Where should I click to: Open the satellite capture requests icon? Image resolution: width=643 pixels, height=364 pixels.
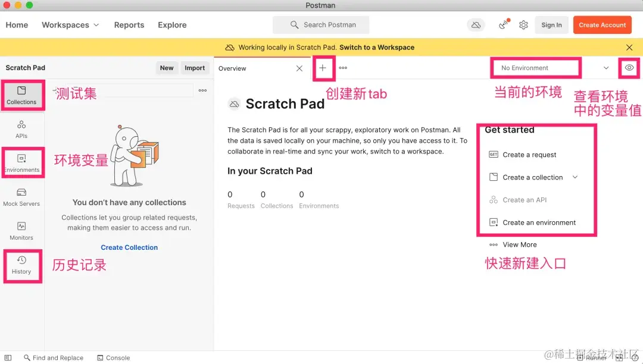coord(504,25)
